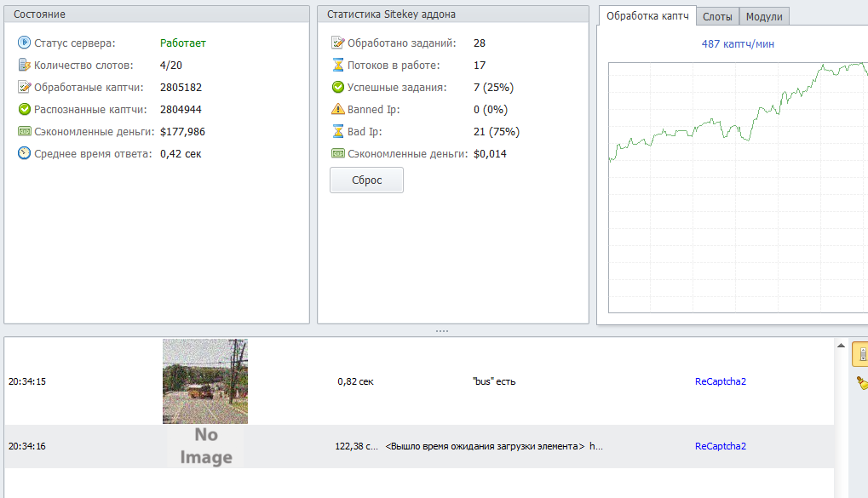Click the Среднее время ответа label

click(x=93, y=153)
